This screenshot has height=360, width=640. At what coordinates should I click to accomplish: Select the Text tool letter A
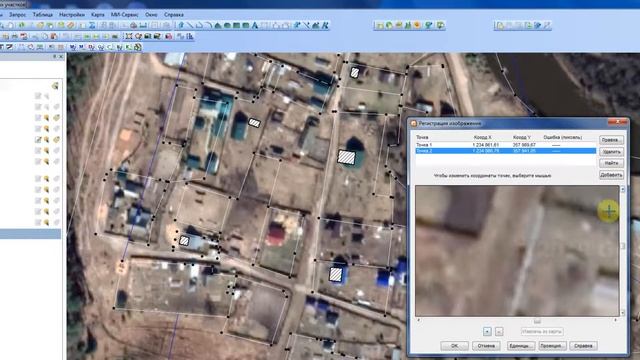[x=254, y=25]
